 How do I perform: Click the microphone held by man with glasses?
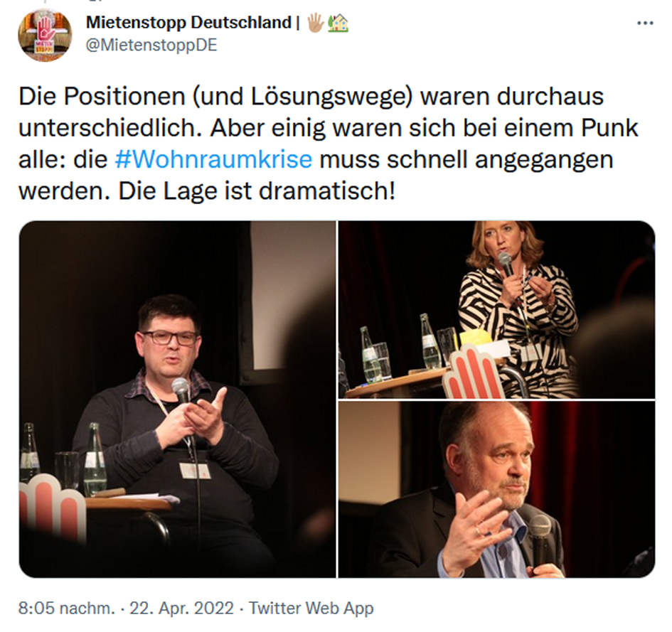click(181, 391)
